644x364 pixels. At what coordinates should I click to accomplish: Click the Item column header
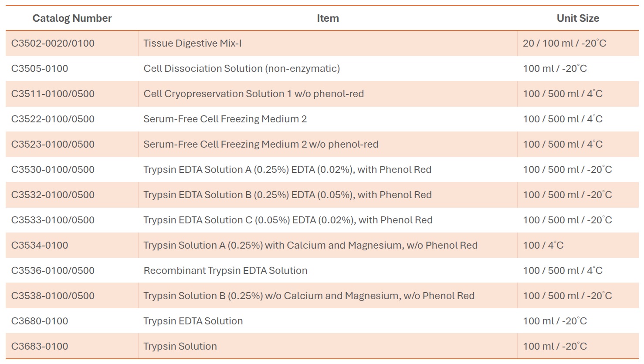[x=328, y=18]
